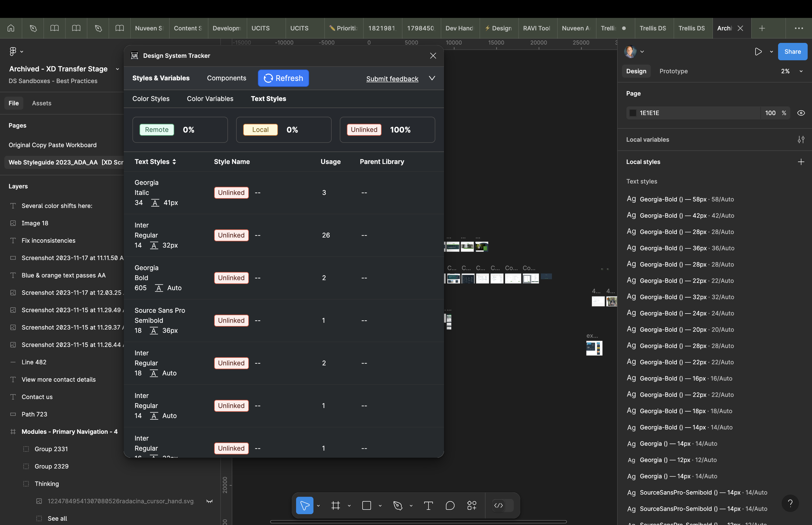The width and height of the screenshot is (812, 525).
Task: Open present options dropdown arrow
Action: [x=771, y=51]
